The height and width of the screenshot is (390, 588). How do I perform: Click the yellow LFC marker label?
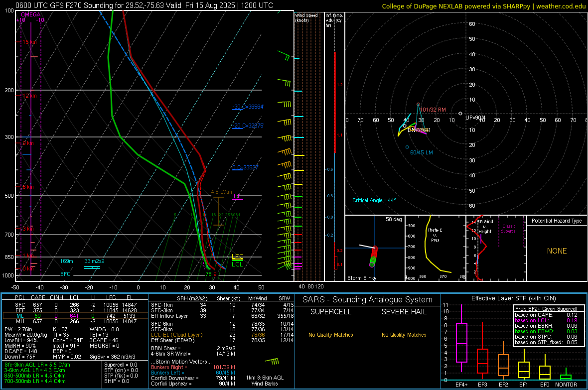237,257
